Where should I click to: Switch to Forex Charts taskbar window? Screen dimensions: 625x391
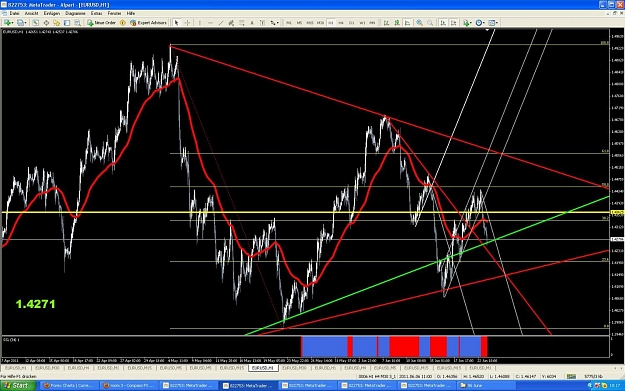pyautogui.click(x=69, y=385)
